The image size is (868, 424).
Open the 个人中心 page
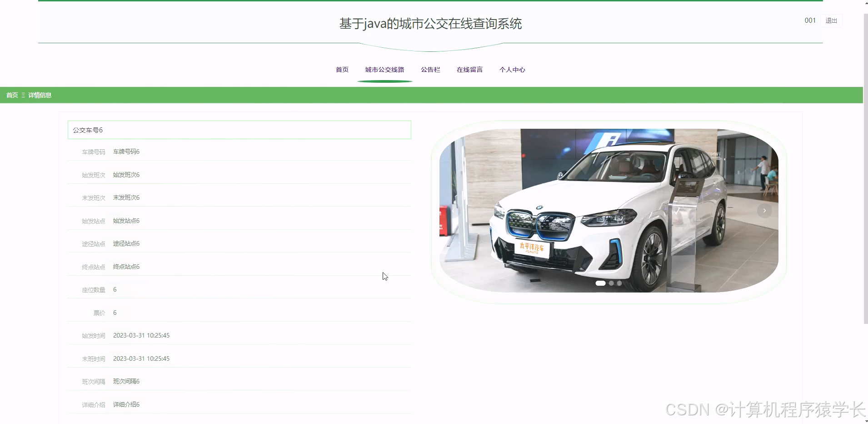point(512,70)
